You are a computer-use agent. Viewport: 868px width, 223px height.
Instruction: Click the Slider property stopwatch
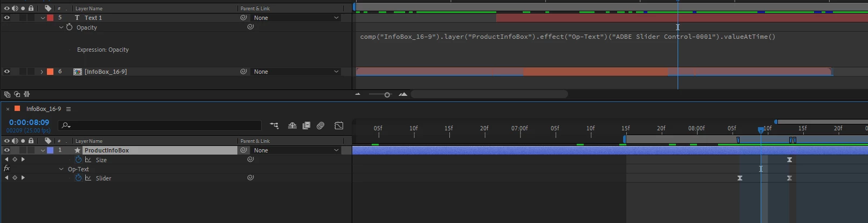click(x=78, y=178)
